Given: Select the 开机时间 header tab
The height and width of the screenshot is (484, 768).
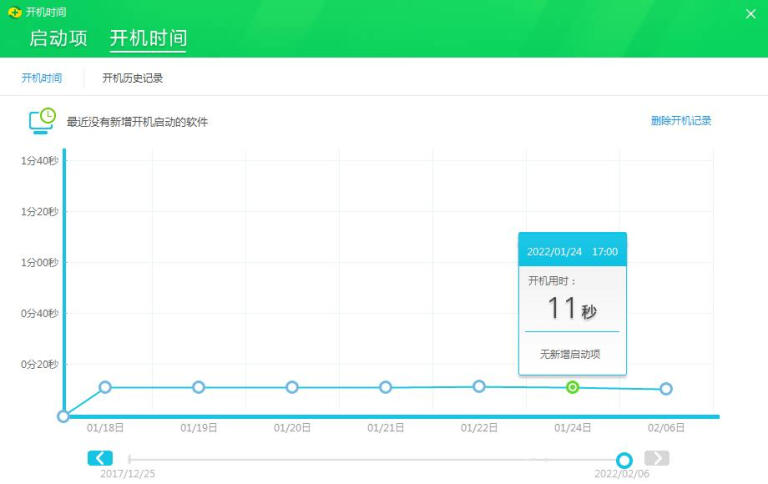Looking at the screenshot, I should [x=148, y=38].
